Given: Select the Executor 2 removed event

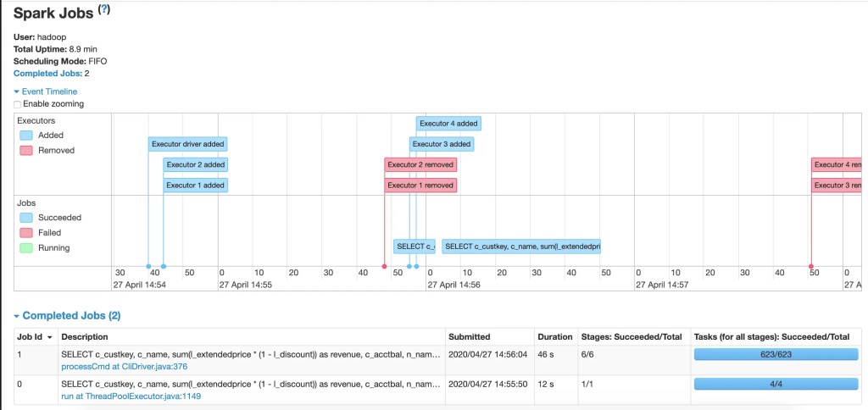Looking at the screenshot, I should point(420,164).
